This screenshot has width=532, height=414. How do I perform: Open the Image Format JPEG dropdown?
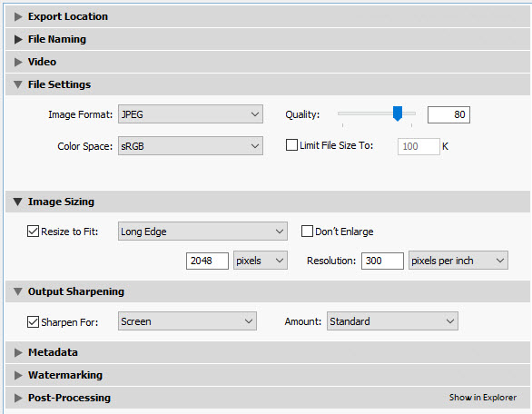191,114
